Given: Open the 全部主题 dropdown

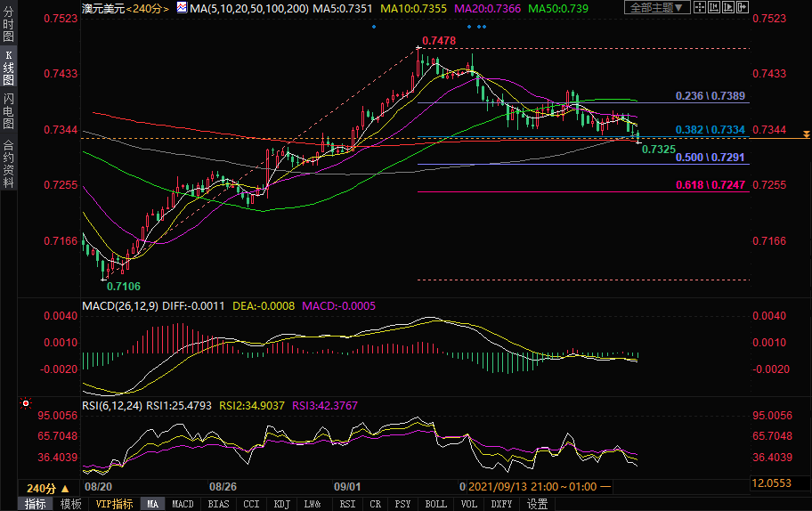Looking at the screenshot, I should click(659, 8).
